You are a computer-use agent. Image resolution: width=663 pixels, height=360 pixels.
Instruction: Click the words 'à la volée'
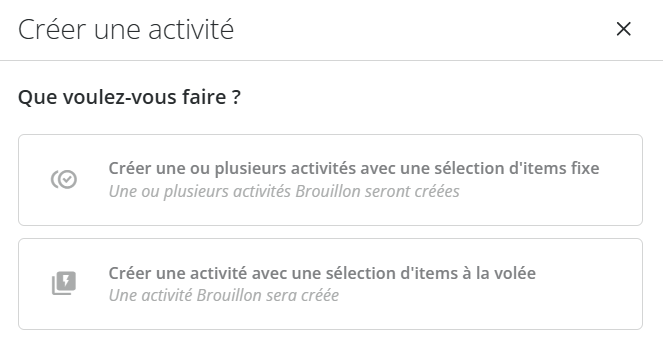pyautogui.click(x=499, y=273)
